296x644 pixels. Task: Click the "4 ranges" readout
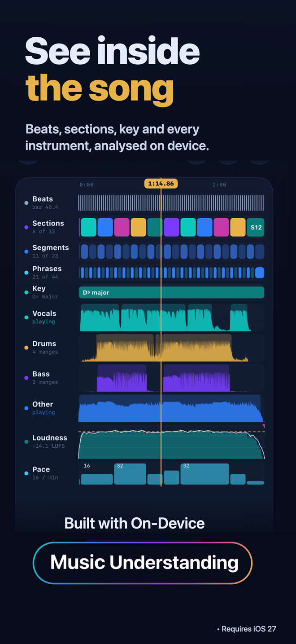(45, 352)
